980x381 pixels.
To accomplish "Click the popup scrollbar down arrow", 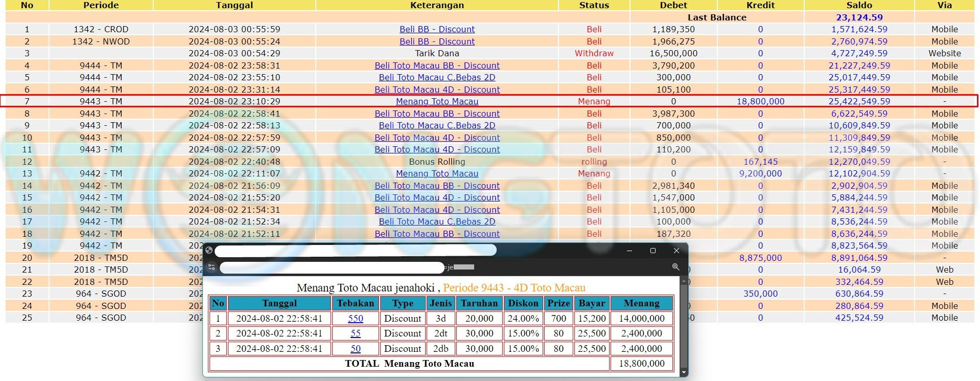I will 684,373.
